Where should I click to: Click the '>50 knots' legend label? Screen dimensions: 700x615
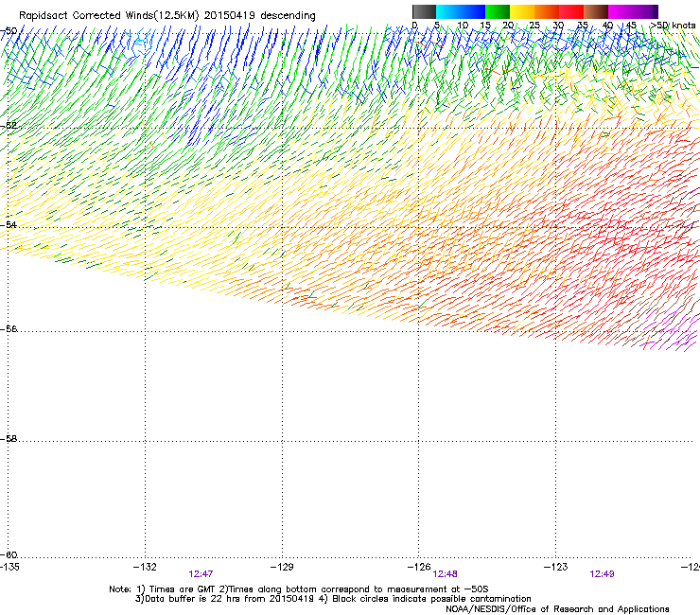(673, 26)
